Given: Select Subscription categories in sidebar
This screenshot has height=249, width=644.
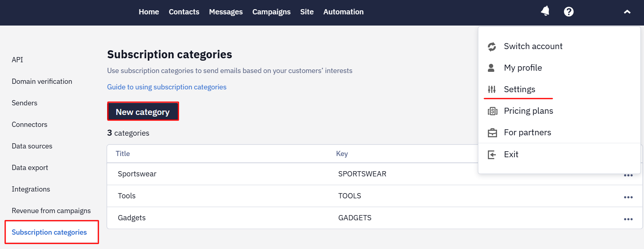Looking at the screenshot, I should coord(49,232).
